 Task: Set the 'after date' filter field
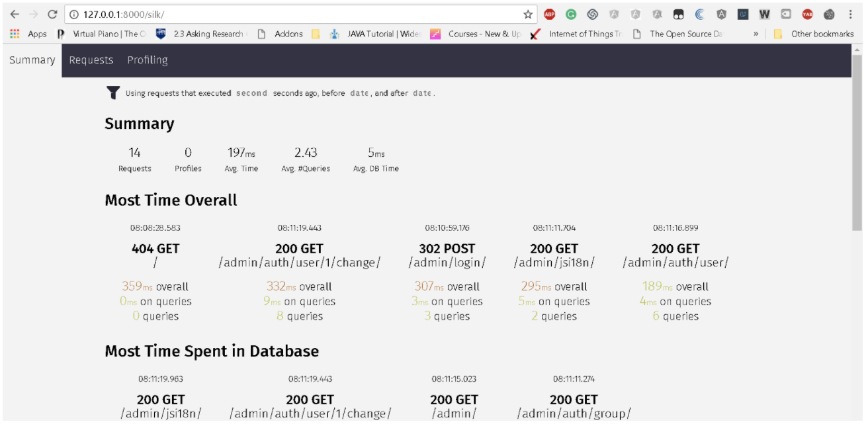[x=422, y=93]
